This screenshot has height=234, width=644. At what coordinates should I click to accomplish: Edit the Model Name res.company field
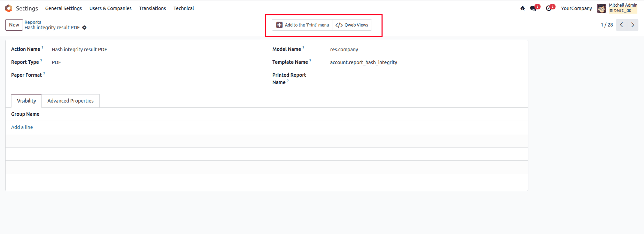pos(426,50)
